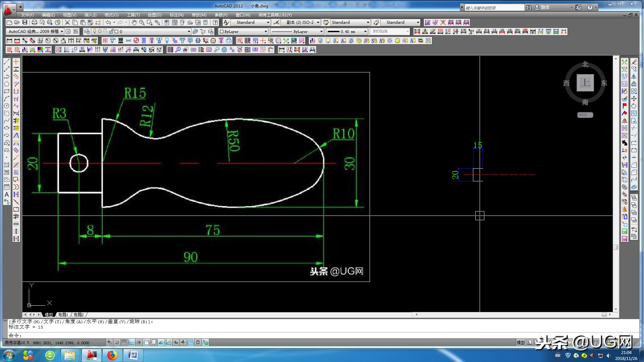The width and height of the screenshot is (644, 362).
Task: Open the lineweight 0.40 mm dropdown
Action: (x=365, y=32)
